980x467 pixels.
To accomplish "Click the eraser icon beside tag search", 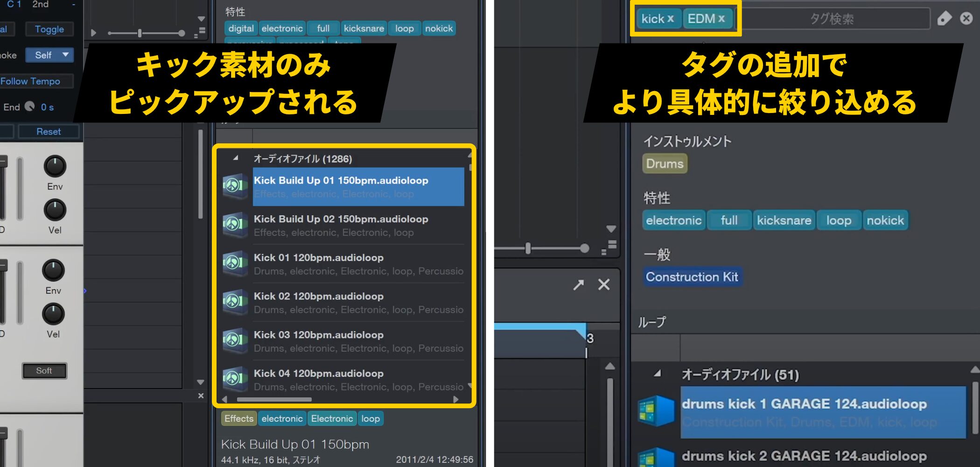I will coord(944,19).
